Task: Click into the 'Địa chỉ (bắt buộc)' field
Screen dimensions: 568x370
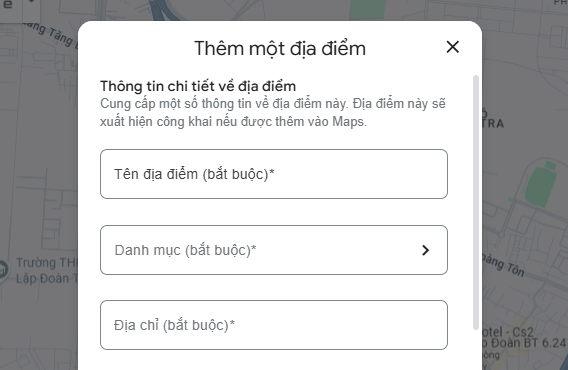Action: 274,325
